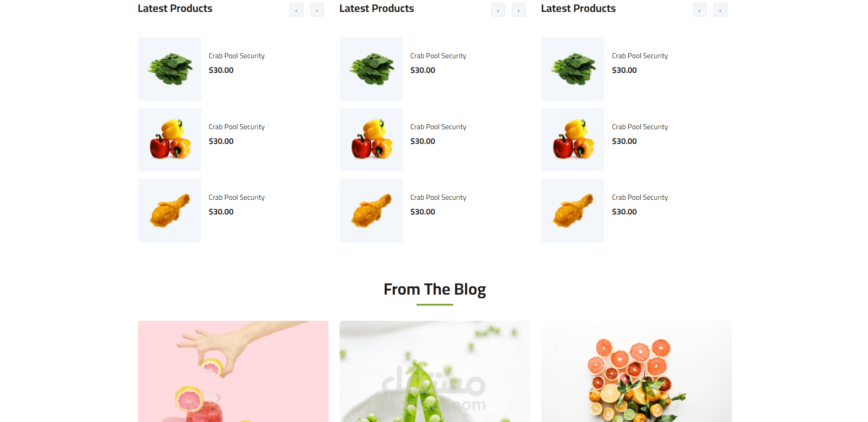Open spinach product image in third column
The height and width of the screenshot is (422, 868).
[573, 69]
